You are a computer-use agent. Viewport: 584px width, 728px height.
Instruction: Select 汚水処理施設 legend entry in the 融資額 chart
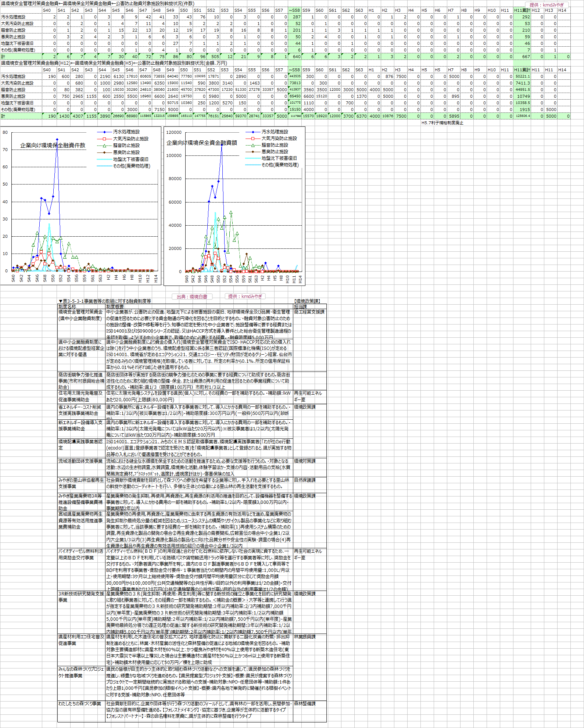coord(267,132)
